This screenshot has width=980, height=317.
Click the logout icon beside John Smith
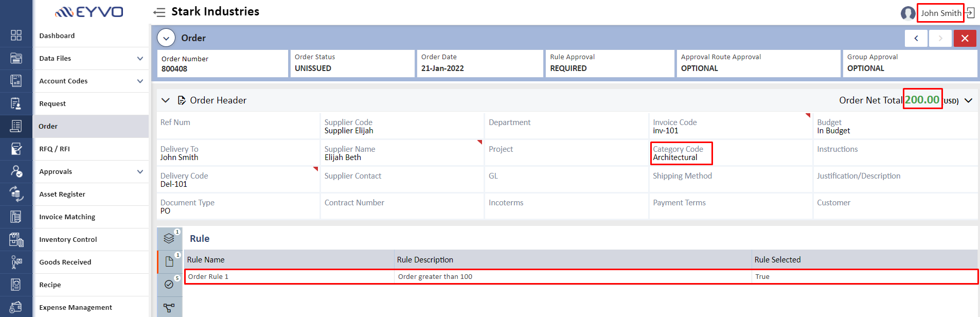970,13
